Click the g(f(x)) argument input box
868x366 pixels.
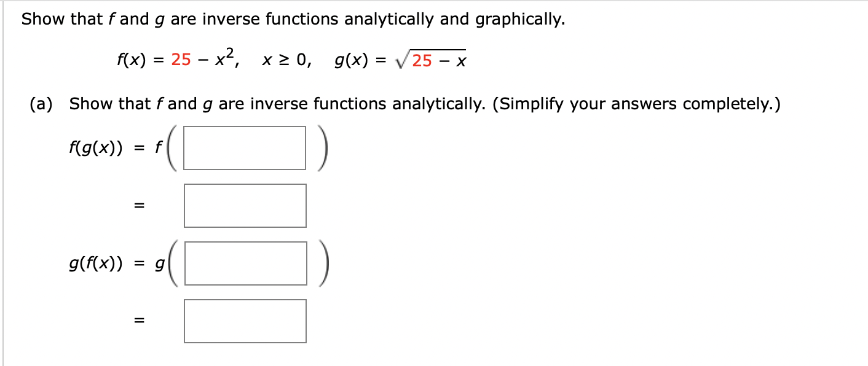point(246,264)
